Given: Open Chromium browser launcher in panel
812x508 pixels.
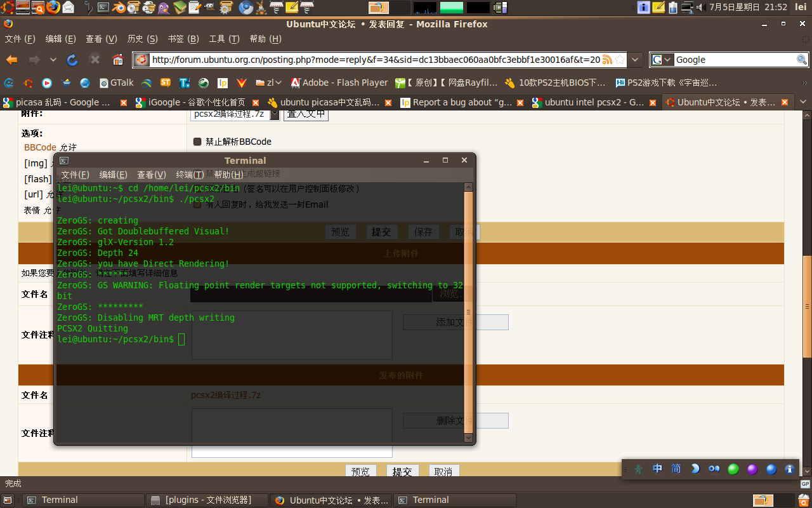Looking at the screenshot, I should pos(246,8).
